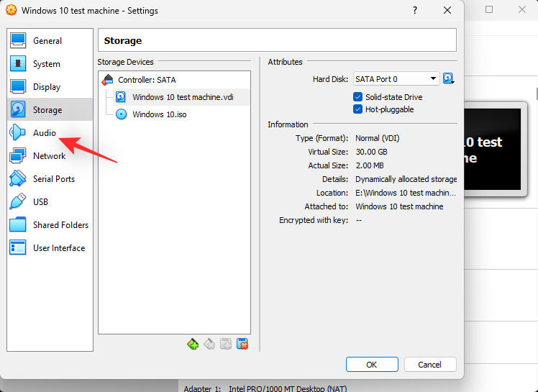Click the VM preview thumbnail in background window
This screenshot has width=538, height=392.
coord(493,149)
